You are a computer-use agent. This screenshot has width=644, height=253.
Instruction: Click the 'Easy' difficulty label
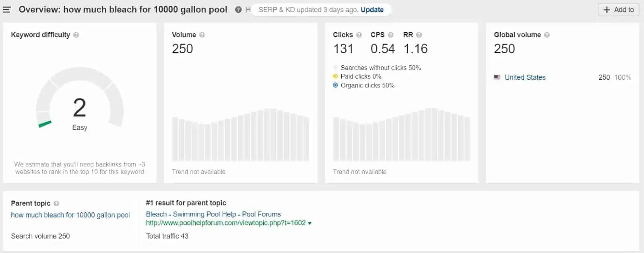pyautogui.click(x=80, y=127)
